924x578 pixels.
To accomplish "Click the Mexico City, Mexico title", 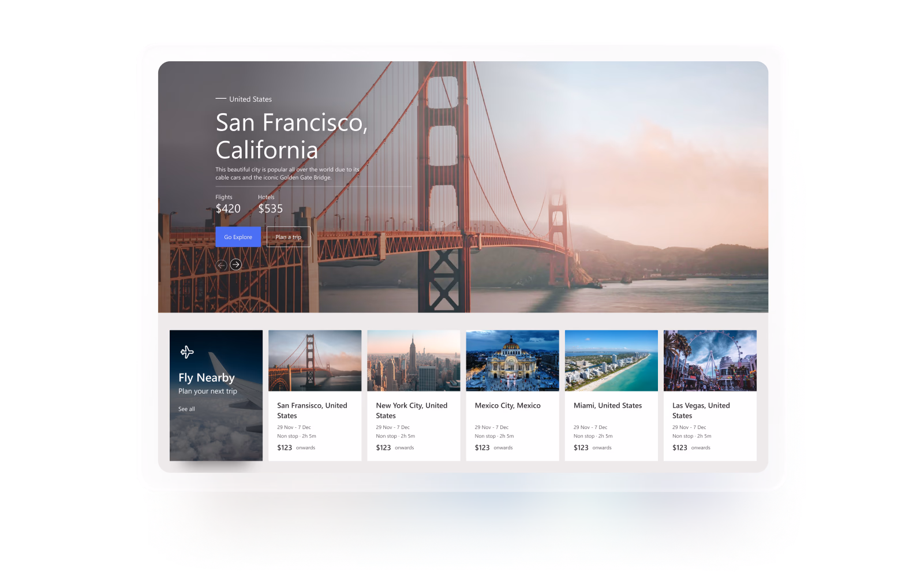I will pyautogui.click(x=507, y=405).
